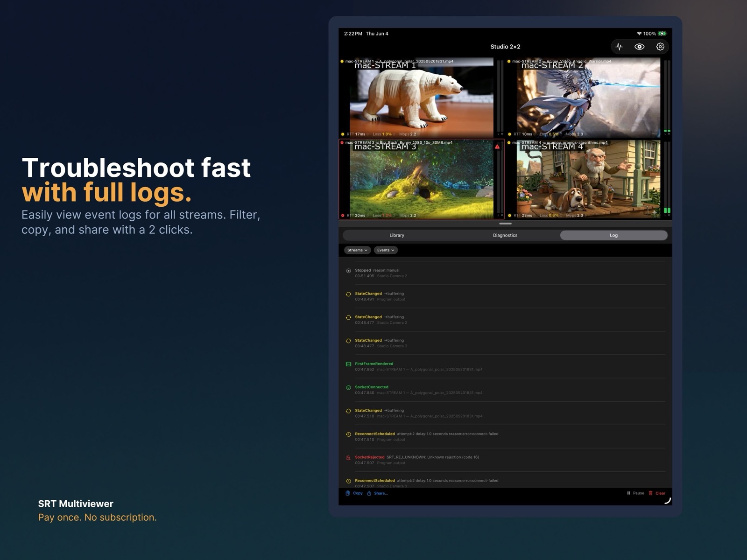This screenshot has height=560, width=747.
Task: Click the 'Stopped reason:manual' log text
Action: [x=377, y=270]
